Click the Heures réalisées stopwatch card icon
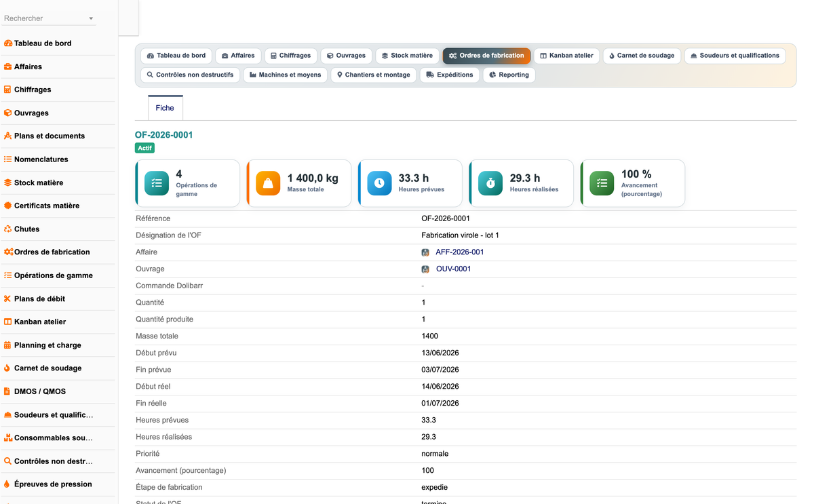This screenshot has height=504, width=814. coord(490,183)
